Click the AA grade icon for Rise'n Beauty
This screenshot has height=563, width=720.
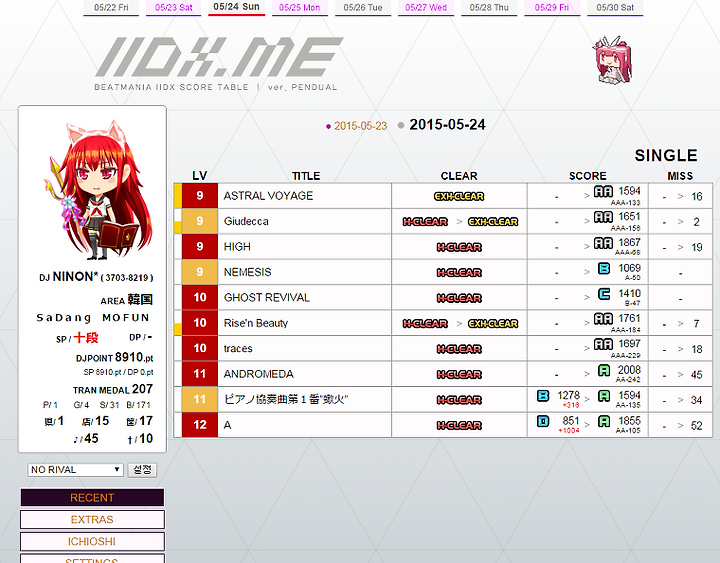click(603, 319)
